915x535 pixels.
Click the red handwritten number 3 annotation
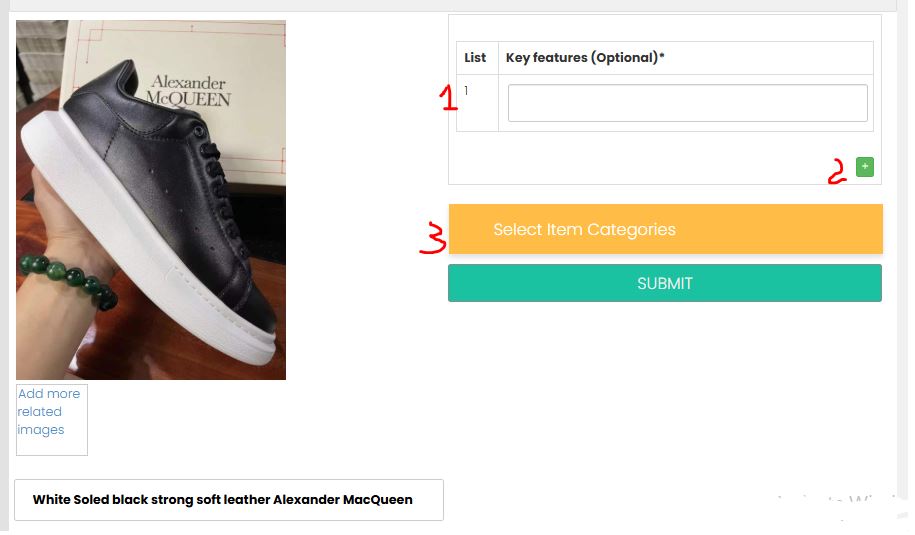tap(432, 240)
